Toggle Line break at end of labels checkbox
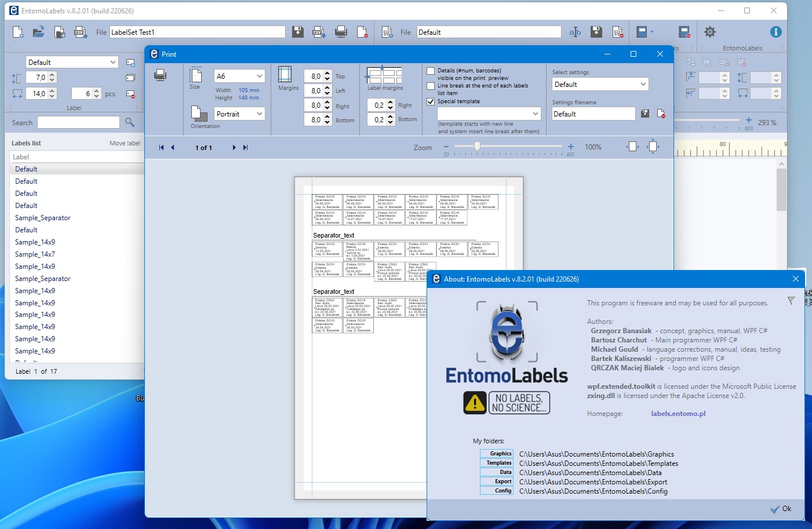 click(431, 86)
